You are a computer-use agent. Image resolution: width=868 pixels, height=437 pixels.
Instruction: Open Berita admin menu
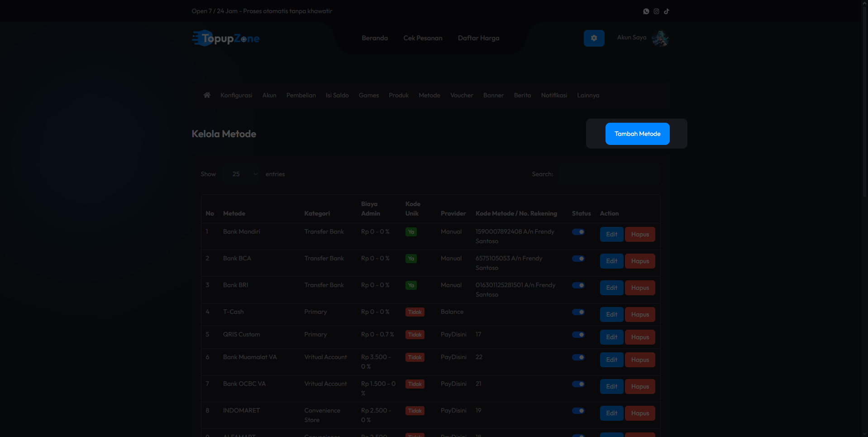pyautogui.click(x=522, y=95)
